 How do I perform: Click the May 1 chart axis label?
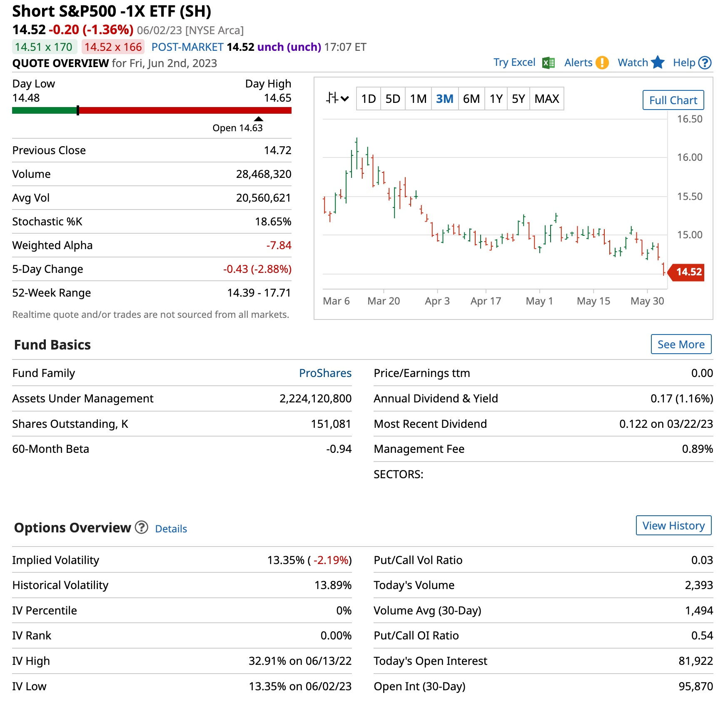[539, 301]
